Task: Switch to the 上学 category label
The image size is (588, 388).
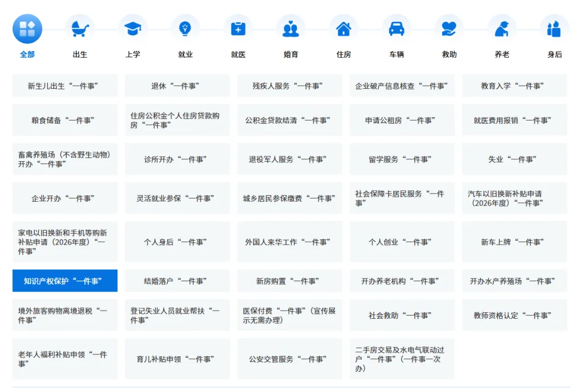Action: click(x=133, y=54)
